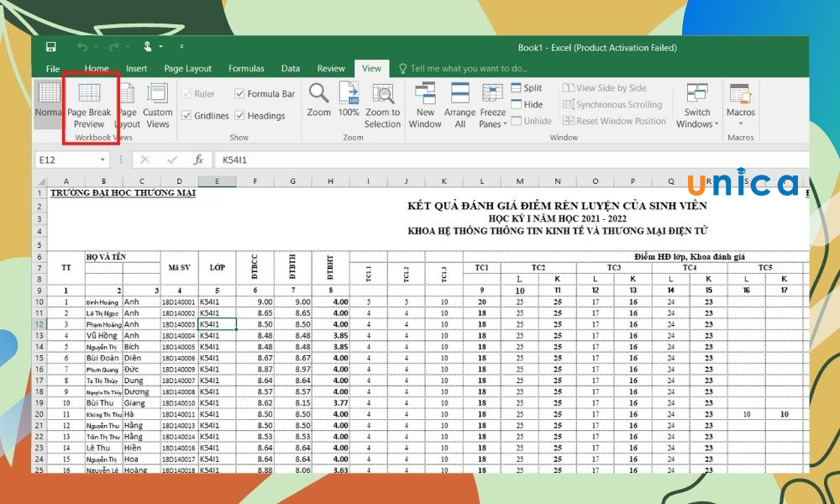Viewport: 840px width, 504px height.
Task: Open the Formulas tab
Action: [x=246, y=69]
